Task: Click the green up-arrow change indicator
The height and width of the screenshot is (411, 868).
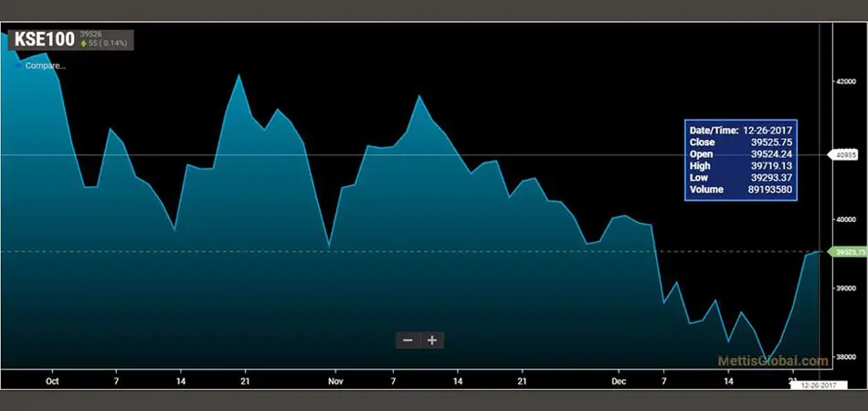Action: tap(84, 43)
